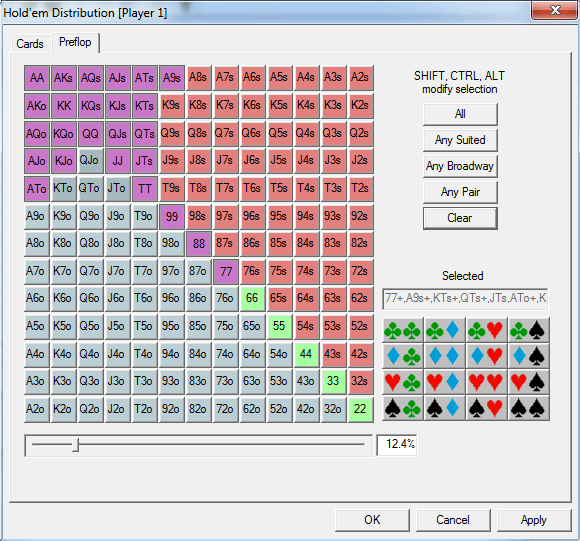Click the Selected range text field
The image size is (580, 541).
click(x=465, y=299)
